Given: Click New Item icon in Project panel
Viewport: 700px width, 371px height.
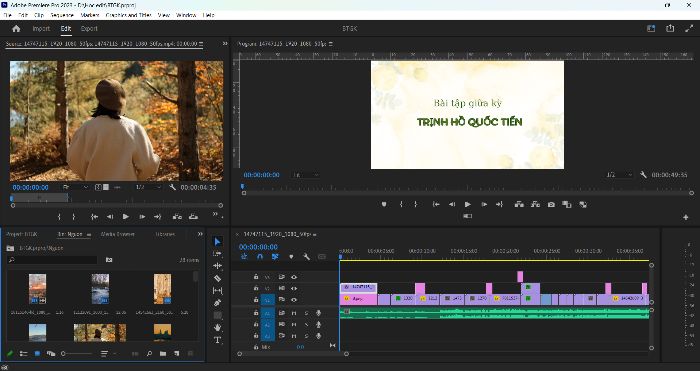Looking at the screenshot, I should (x=177, y=354).
